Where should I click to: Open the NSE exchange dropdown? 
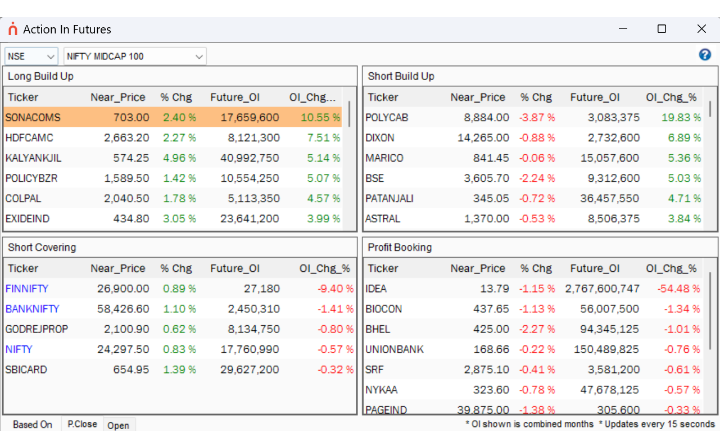tap(31, 56)
